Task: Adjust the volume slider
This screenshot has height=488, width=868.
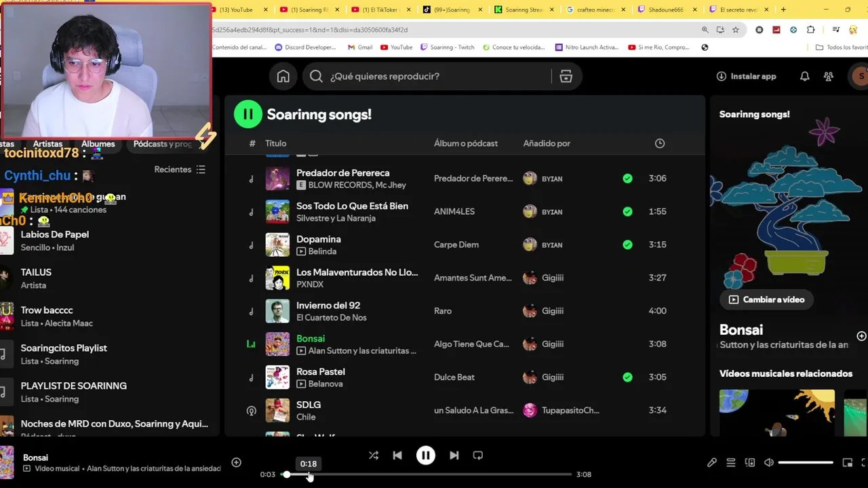Action: click(806, 462)
